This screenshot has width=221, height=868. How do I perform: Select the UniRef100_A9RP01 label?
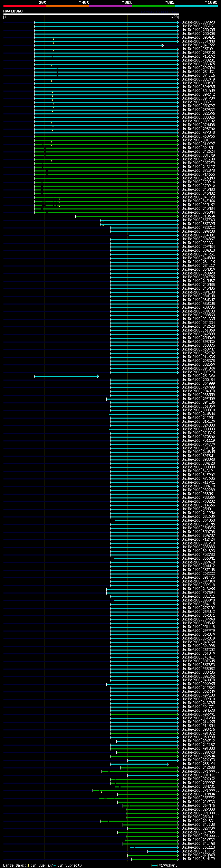pos(198,715)
